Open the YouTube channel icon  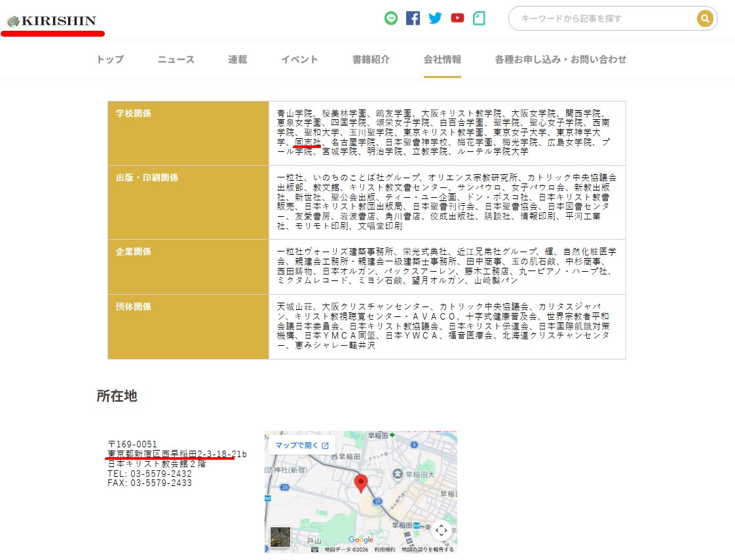[457, 18]
